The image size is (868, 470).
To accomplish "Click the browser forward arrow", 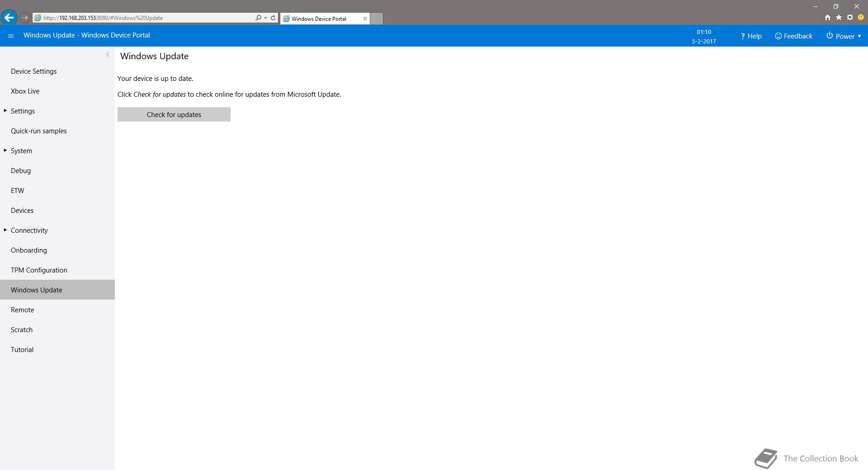I will tap(25, 18).
